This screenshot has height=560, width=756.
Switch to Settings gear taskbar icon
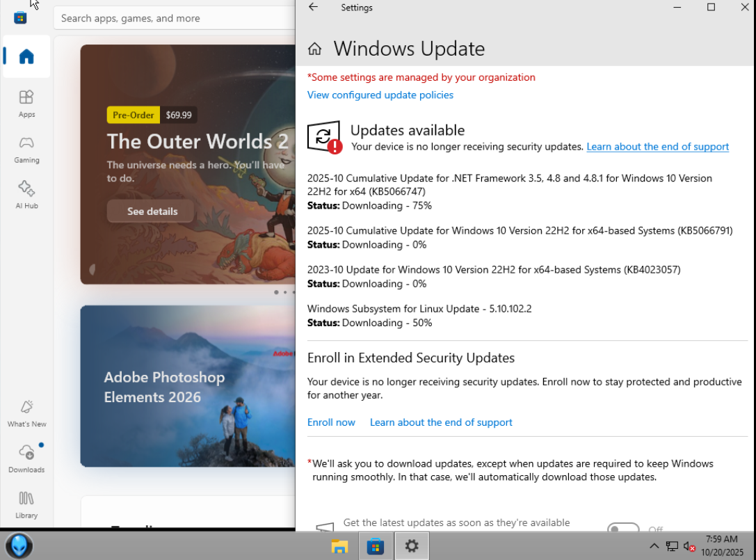coord(412,546)
